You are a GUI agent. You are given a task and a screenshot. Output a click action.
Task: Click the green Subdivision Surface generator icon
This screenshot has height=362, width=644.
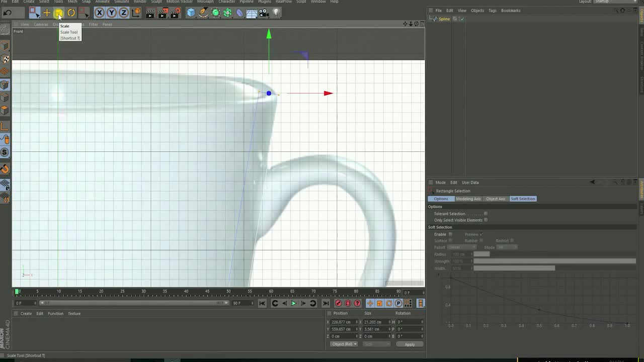[x=215, y=13]
